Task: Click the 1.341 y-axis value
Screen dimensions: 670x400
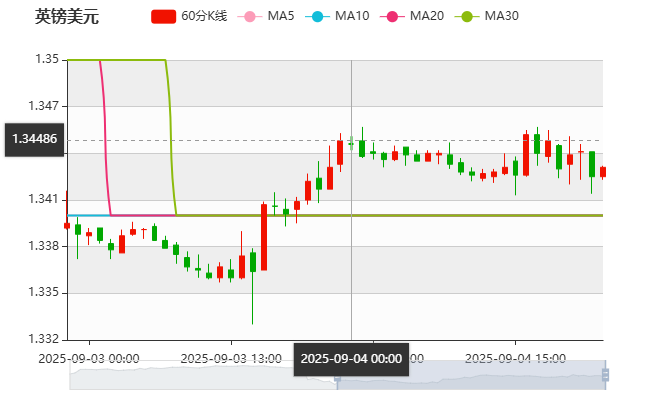Action: click(44, 199)
